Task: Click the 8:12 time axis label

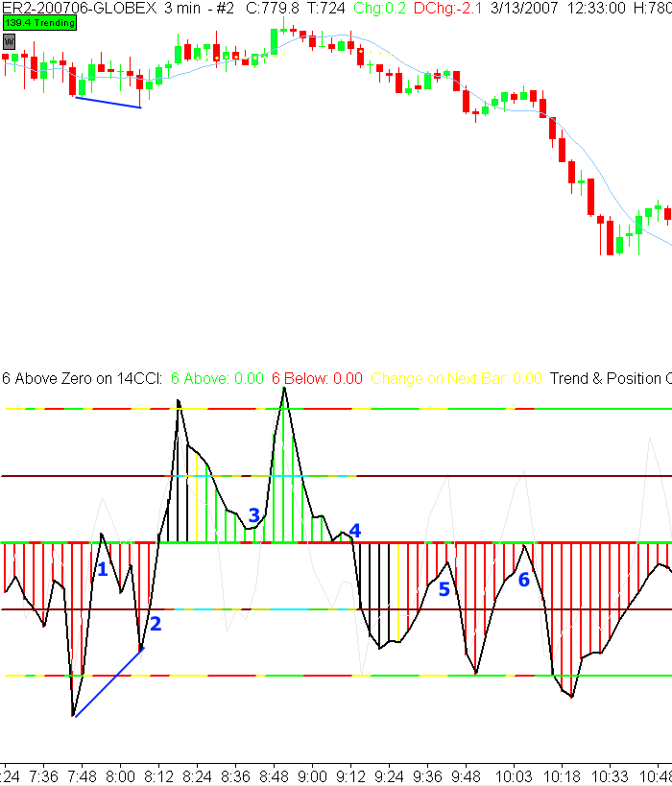Action: click(158, 777)
